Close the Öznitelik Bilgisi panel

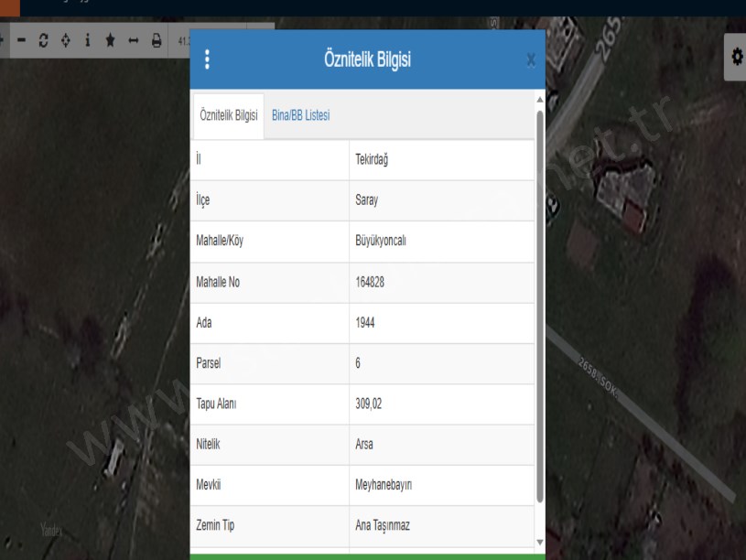pyautogui.click(x=530, y=60)
